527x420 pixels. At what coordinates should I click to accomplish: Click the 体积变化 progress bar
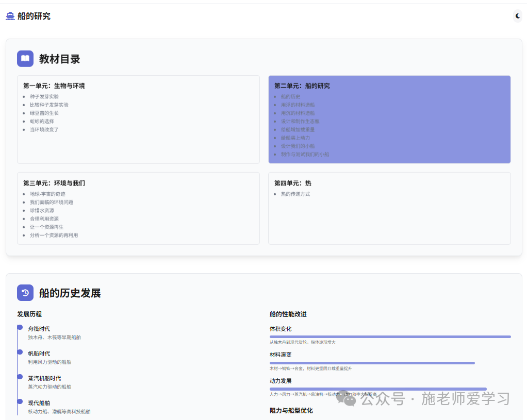tap(390, 337)
